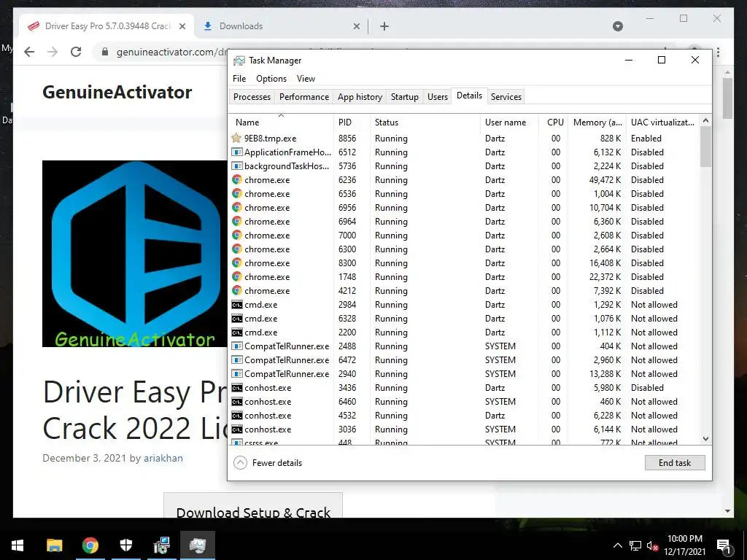Open the View menu

pyautogui.click(x=306, y=79)
